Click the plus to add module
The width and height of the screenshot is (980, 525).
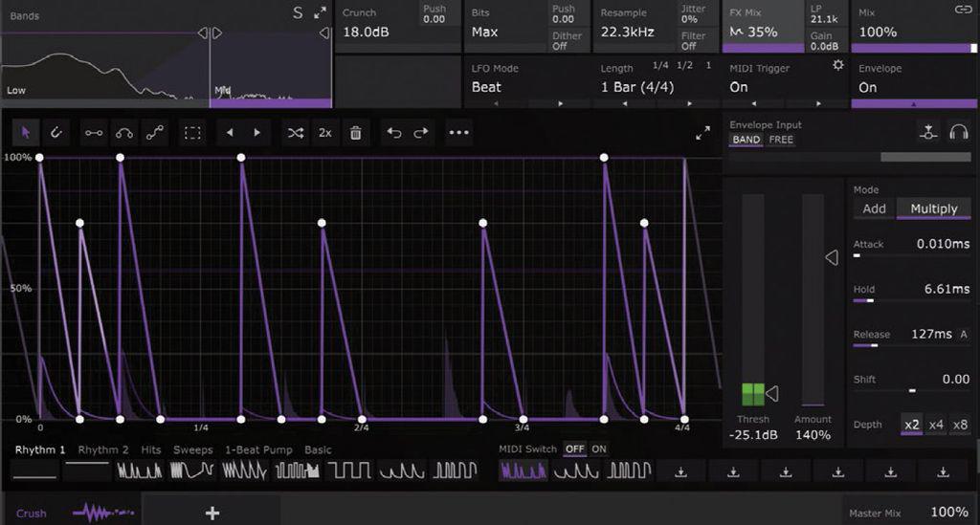(212, 513)
